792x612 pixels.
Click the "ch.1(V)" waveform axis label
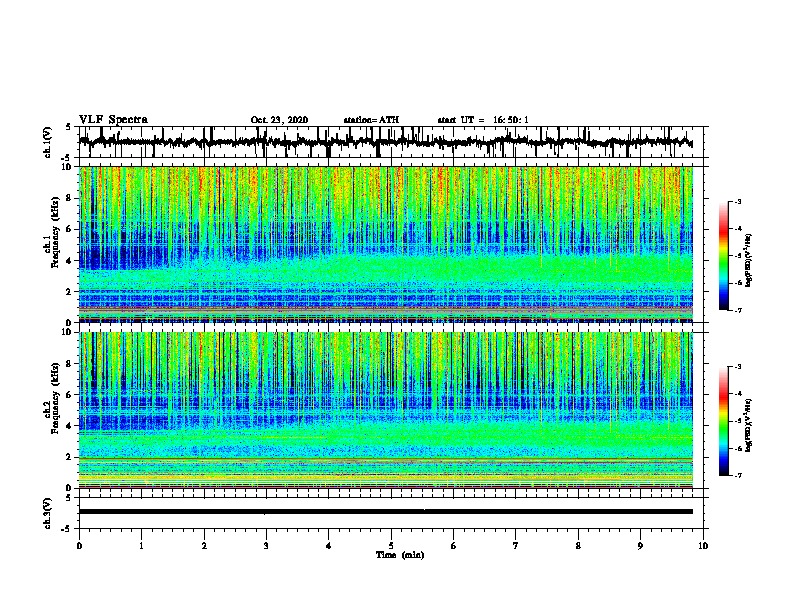tap(48, 142)
